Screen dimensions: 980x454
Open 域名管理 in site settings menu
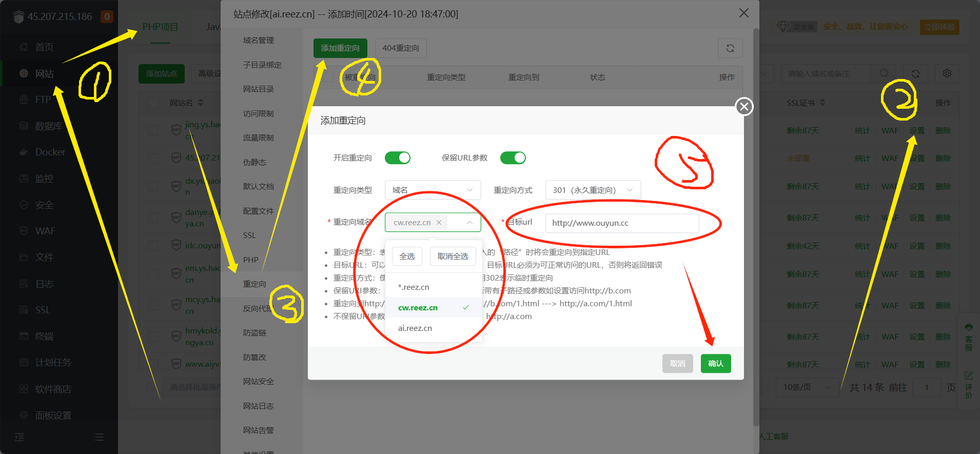[259, 41]
